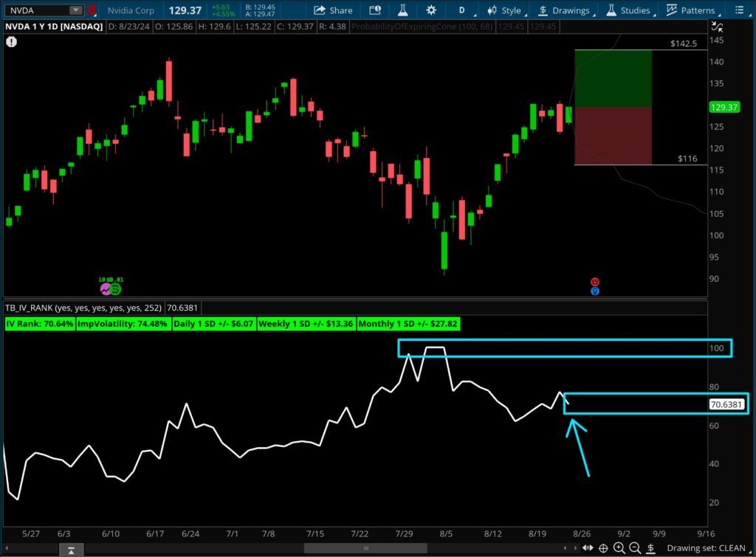Expand the NVDA symbol dropdown arrow

(x=76, y=10)
